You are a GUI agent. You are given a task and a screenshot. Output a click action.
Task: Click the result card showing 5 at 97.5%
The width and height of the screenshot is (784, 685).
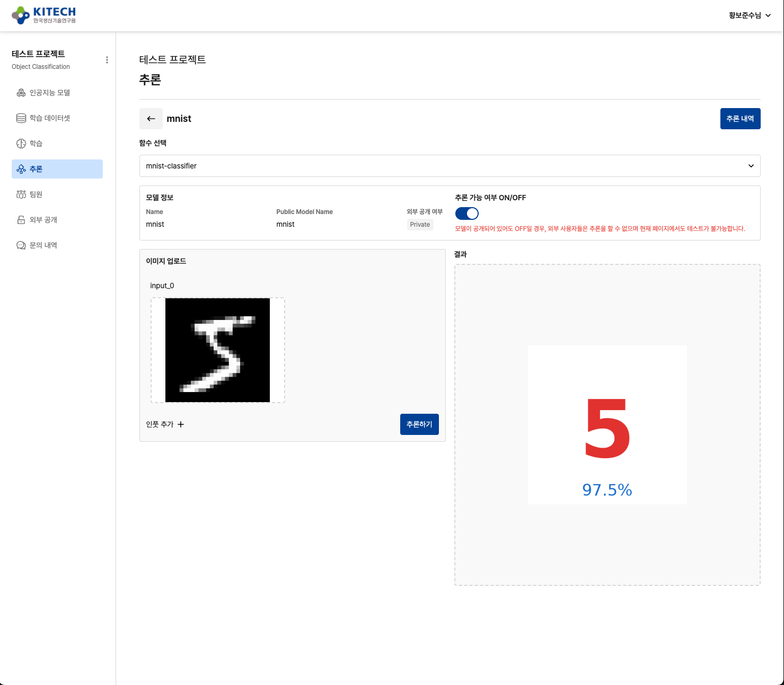(x=607, y=425)
